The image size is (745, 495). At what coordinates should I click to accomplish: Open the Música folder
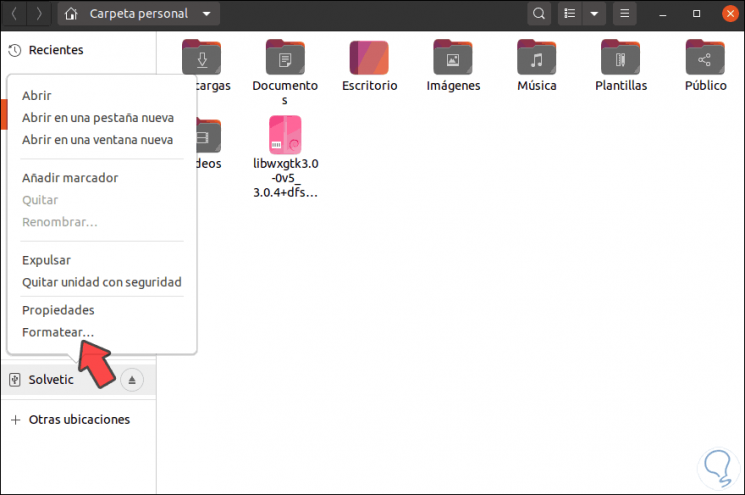coord(536,57)
